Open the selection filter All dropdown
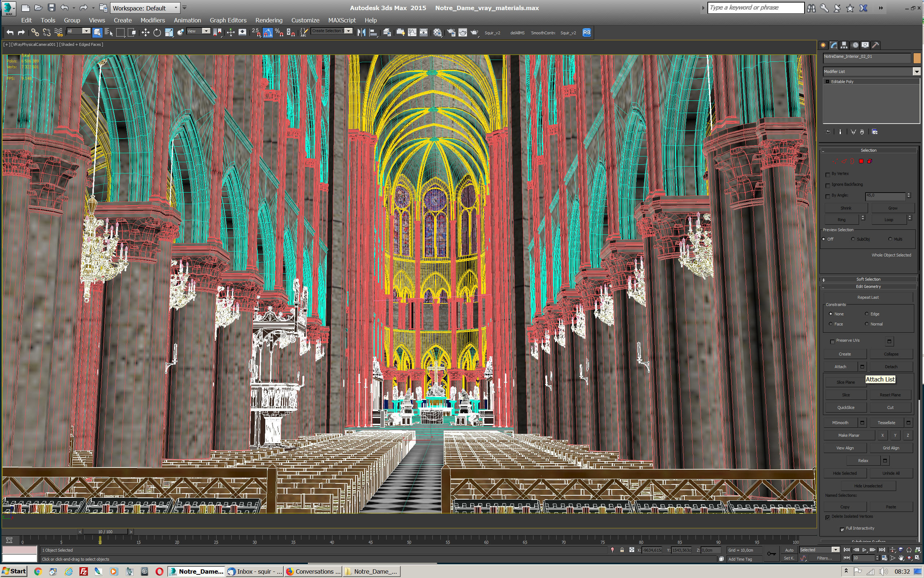This screenshot has width=924, height=578. tap(78, 31)
